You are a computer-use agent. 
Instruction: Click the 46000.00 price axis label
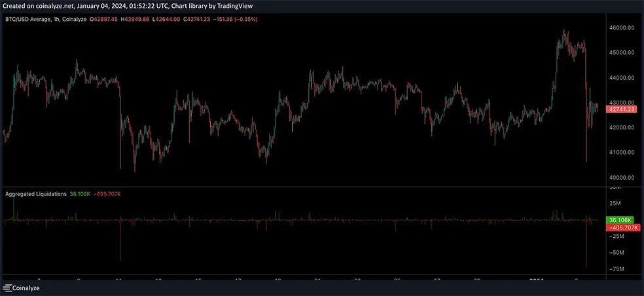click(x=621, y=27)
